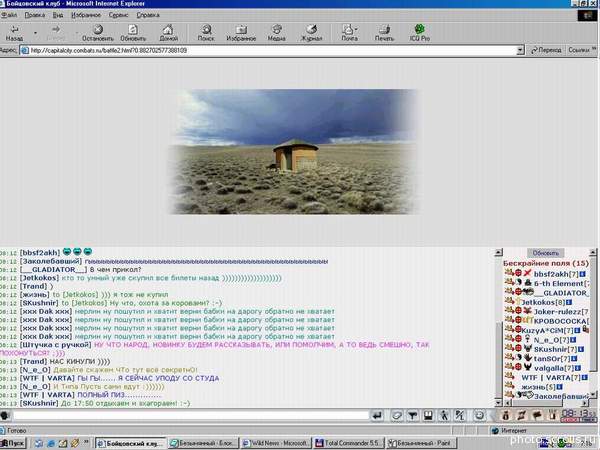Click the dark head icon beside chat input

tap(5, 416)
